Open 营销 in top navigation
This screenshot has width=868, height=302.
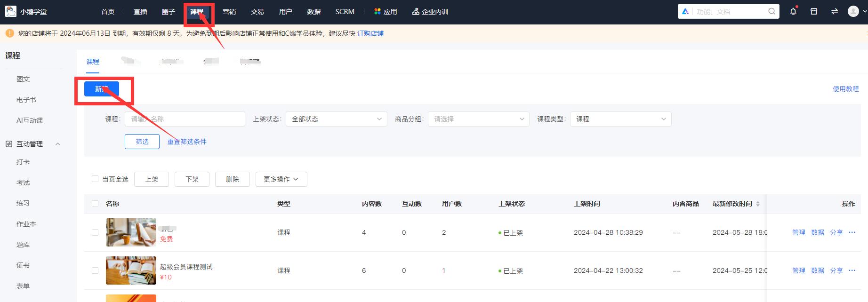pyautogui.click(x=229, y=12)
